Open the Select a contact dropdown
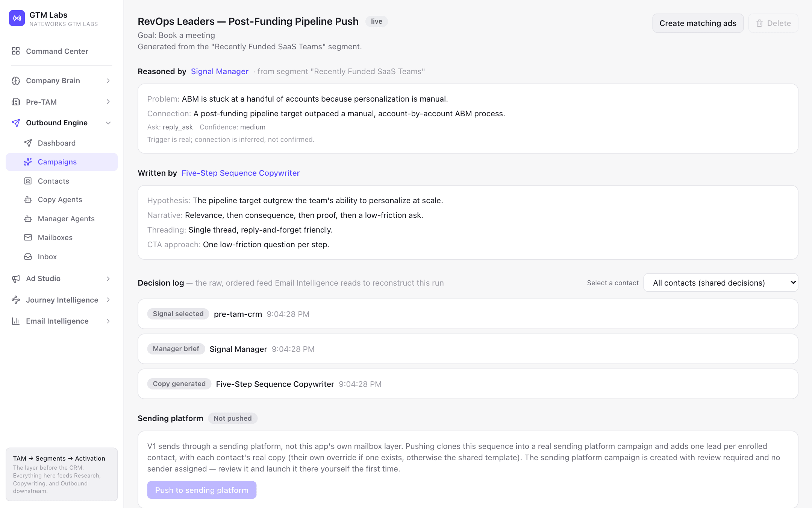 tap(721, 283)
